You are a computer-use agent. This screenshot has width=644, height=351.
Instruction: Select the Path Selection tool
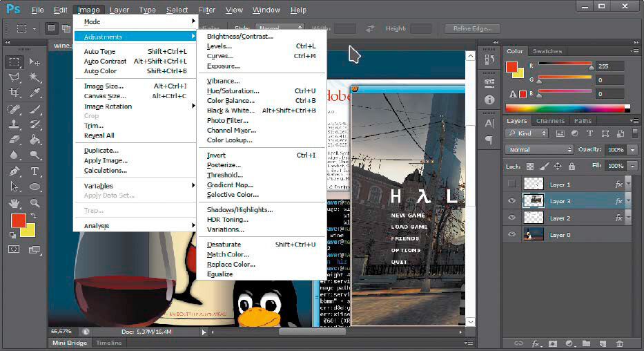(14, 187)
